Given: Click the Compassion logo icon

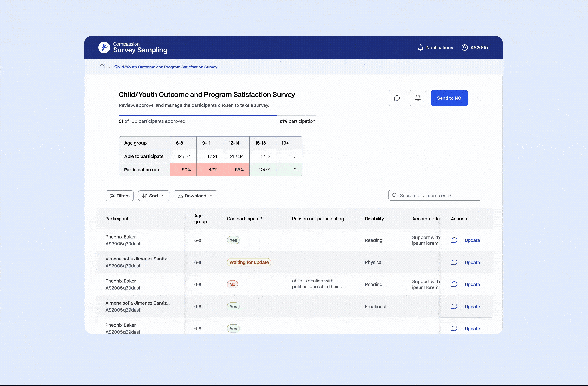Looking at the screenshot, I should coord(104,47).
